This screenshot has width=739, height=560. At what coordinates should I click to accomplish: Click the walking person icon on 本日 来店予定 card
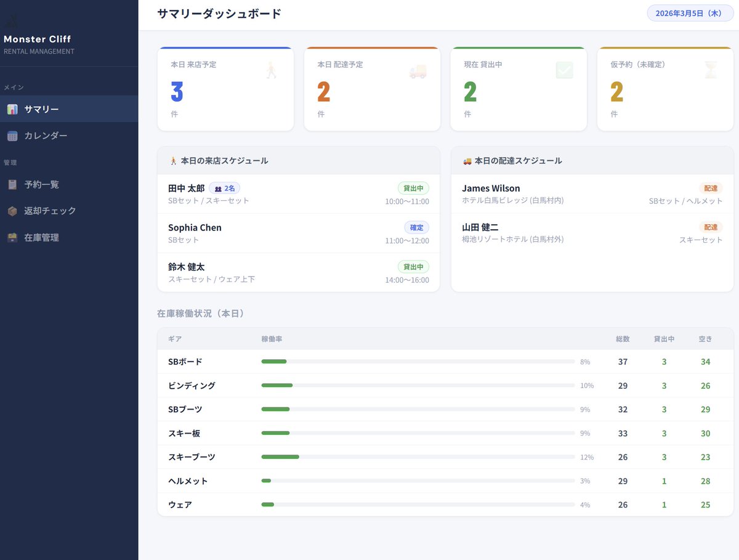[x=272, y=70]
